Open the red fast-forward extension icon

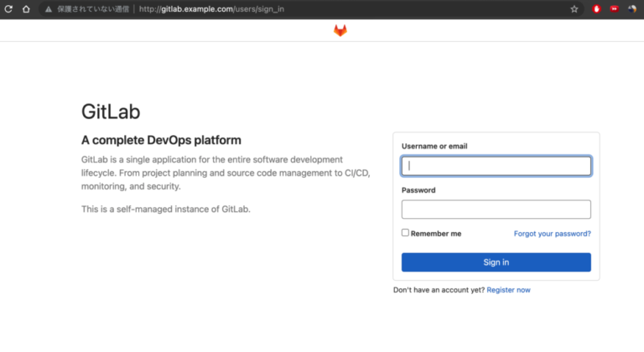(614, 9)
